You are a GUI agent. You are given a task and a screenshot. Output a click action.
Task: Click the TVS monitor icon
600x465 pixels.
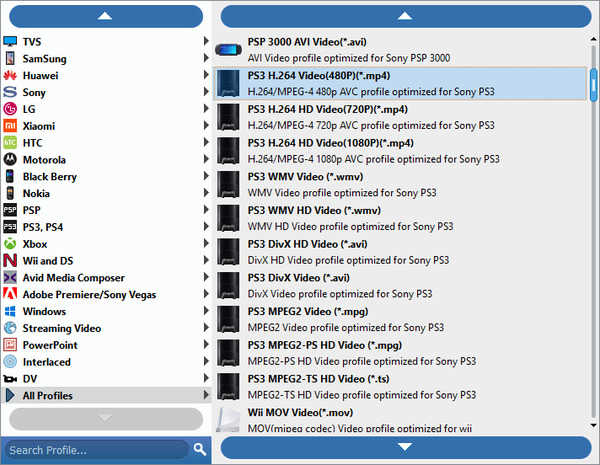click(10, 41)
